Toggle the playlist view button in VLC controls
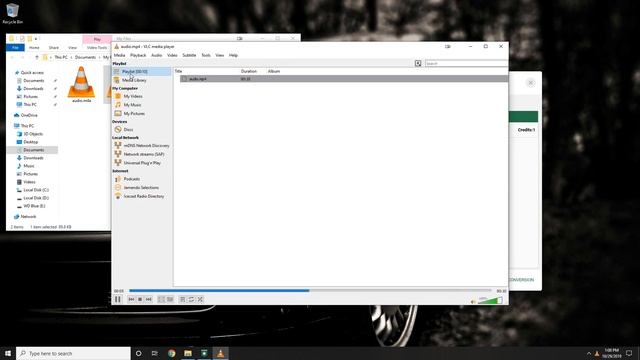The height and width of the screenshot is (360, 640). [182, 300]
